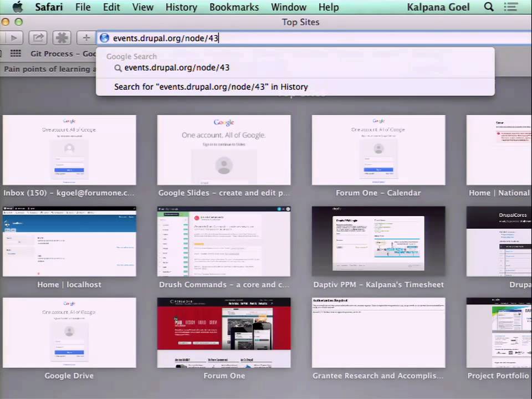532x399 pixels.
Task: Open Forum One red website thumbnail
Action: pyautogui.click(x=224, y=333)
